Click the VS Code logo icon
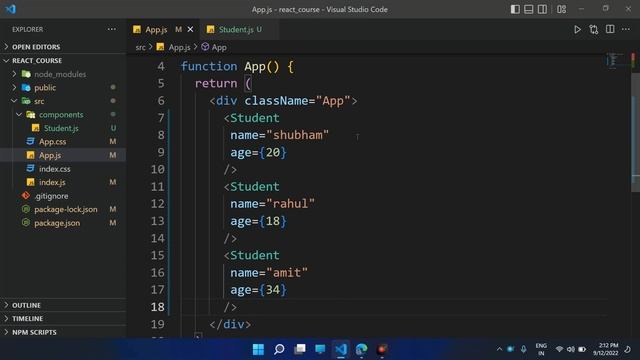This screenshot has width=640, height=360. [11, 9]
